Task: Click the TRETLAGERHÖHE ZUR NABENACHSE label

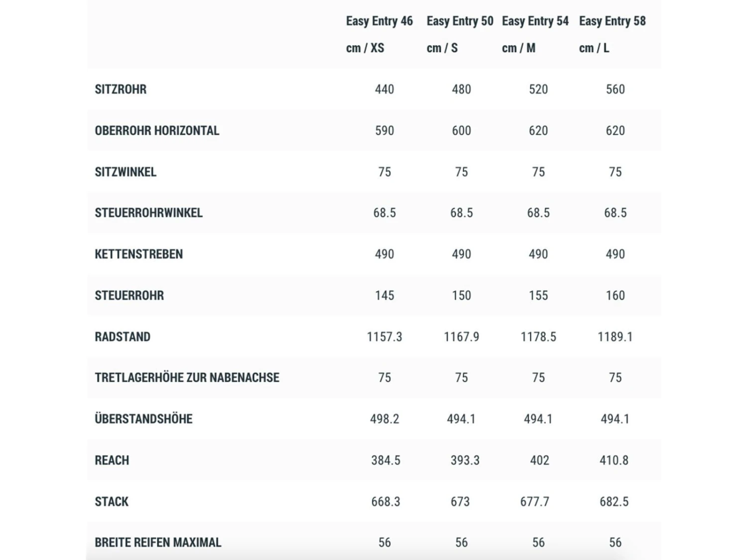Action: (187, 378)
